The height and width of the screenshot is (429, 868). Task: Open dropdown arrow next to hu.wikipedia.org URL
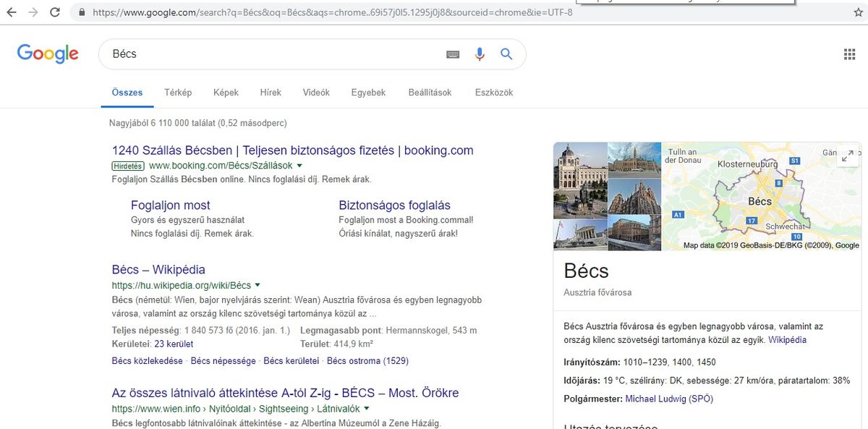click(258, 285)
